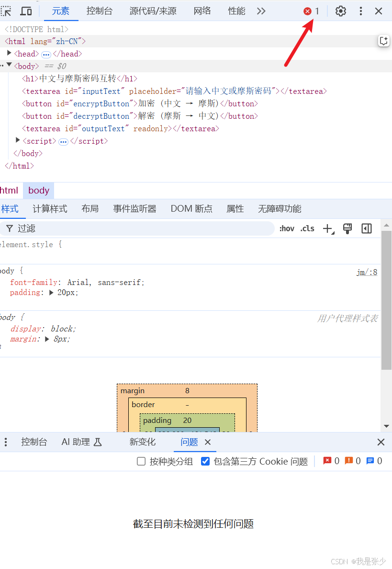Click the red page errors counter icon
Image resolution: width=392 pixels, height=569 pixels.
click(x=327, y=461)
